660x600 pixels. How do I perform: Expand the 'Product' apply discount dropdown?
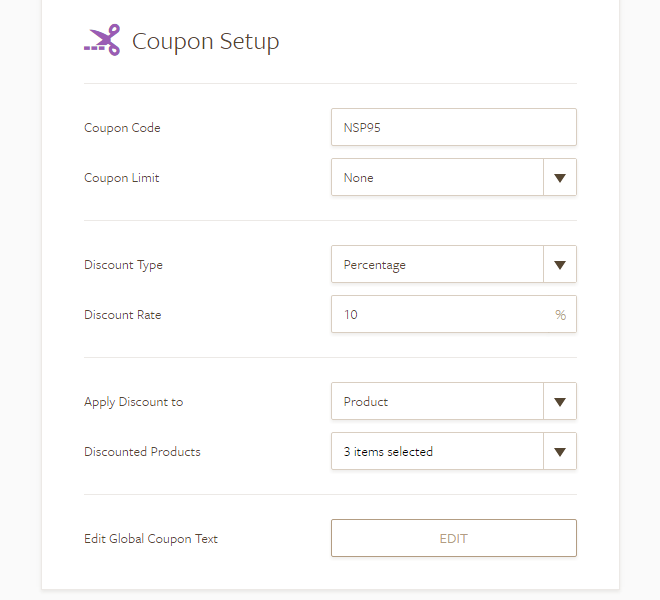[x=437, y=402]
